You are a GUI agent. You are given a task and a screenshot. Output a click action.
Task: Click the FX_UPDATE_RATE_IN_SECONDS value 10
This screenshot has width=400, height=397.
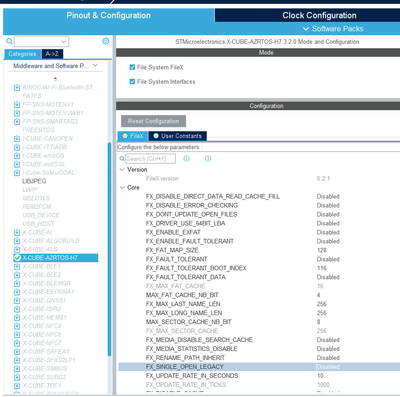click(320, 376)
